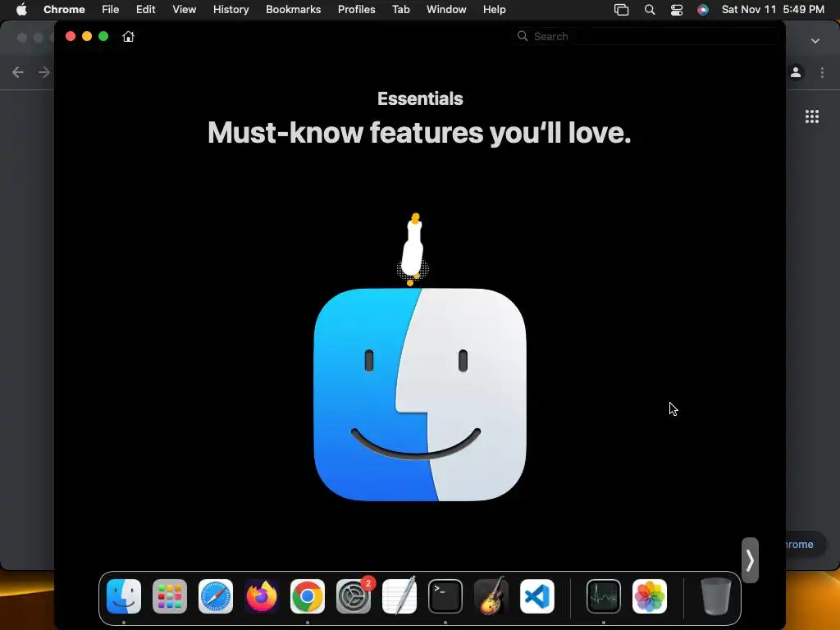840x630 pixels.
Task: Open the History menu
Action: point(231,10)
